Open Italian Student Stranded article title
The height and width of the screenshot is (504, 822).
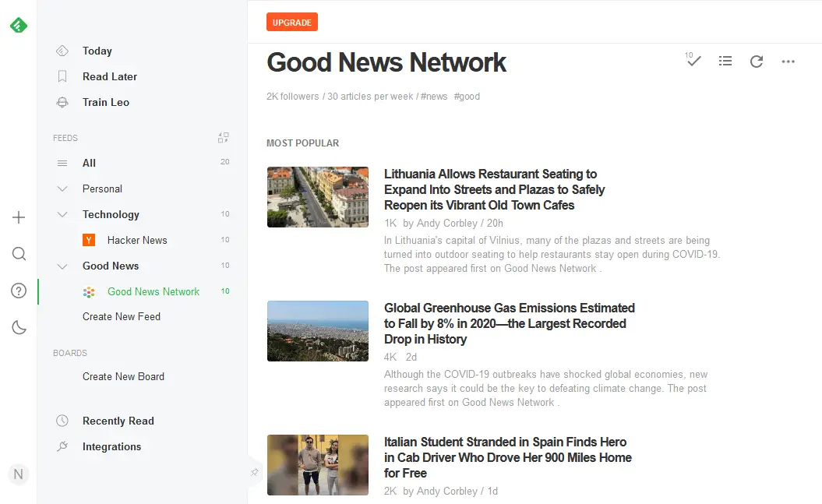point(507,457)
